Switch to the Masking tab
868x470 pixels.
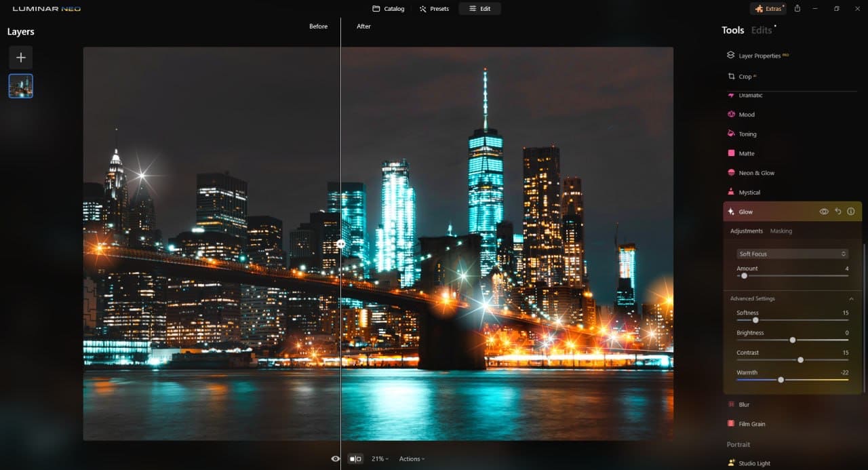[781, 231]
